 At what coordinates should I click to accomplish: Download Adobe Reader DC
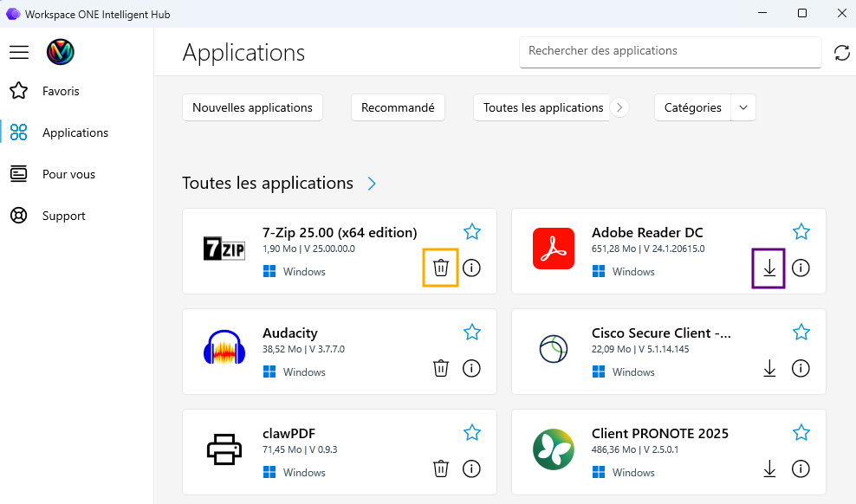(769, 268)
